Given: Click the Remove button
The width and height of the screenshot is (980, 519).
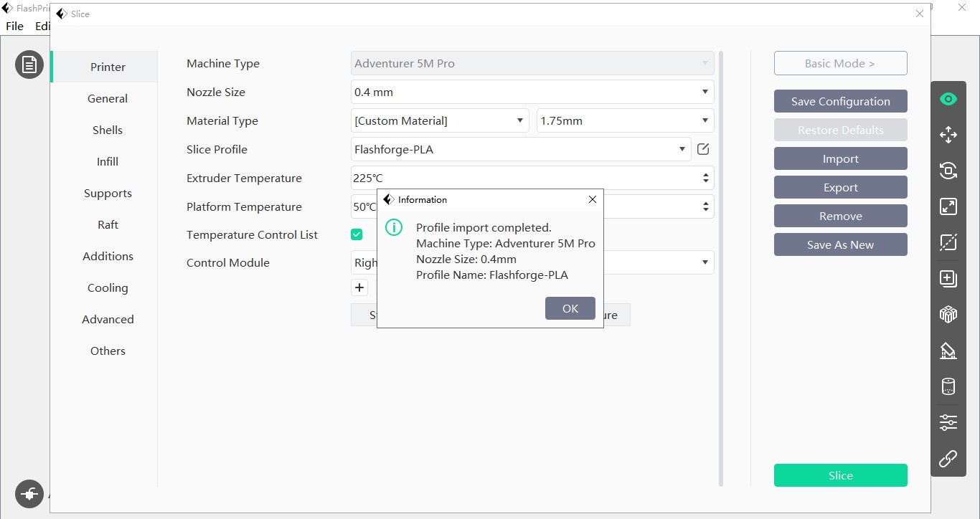Looking at the screenshot, I should coord(840,216).
